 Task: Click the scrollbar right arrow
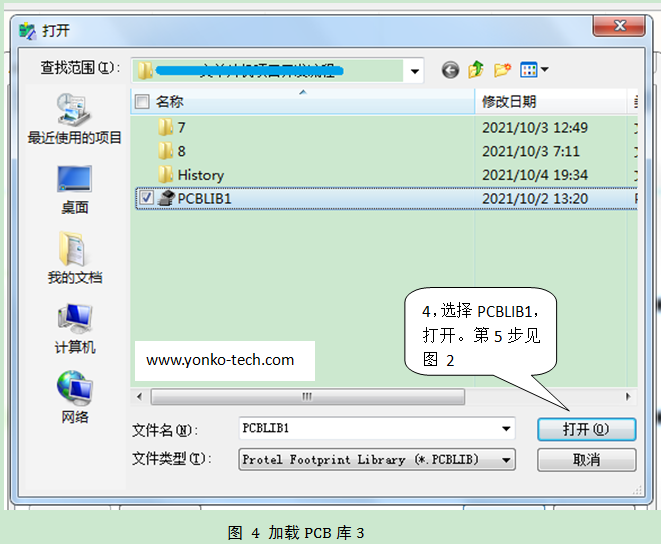pos(628,396)
